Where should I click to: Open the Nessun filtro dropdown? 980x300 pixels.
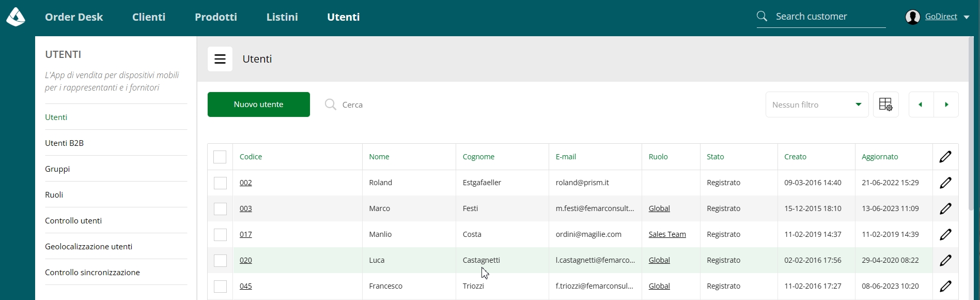pos(817,104)
